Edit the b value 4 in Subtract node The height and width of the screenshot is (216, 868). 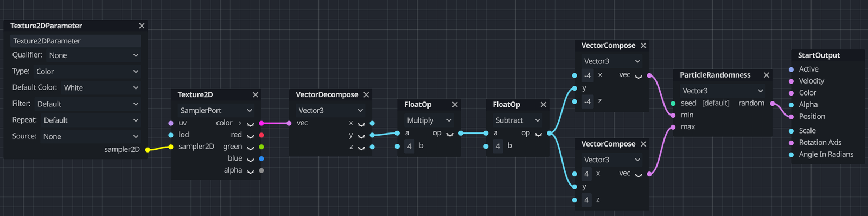(x=497, y=146)
